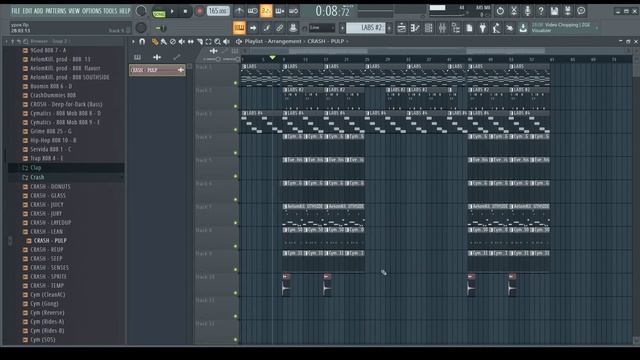Screen dimensions: 640x360
Task: Click the save project floppy icon
Action: click(x=554, y=11)
